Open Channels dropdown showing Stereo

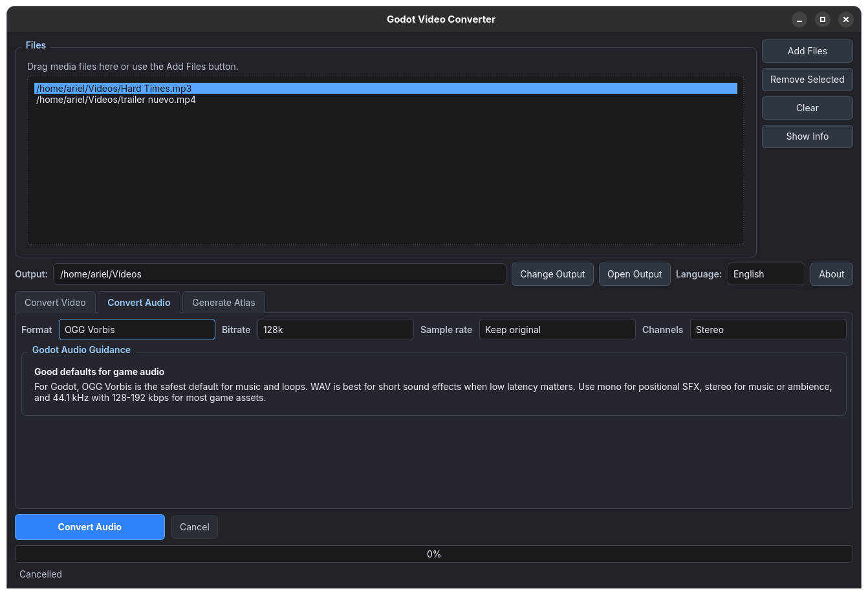[768, 330]
